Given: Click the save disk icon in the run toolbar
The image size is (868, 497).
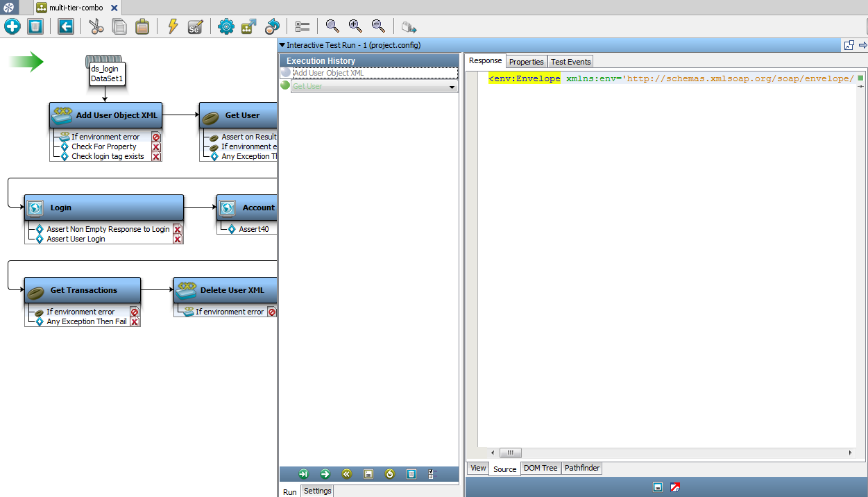Looking at the screenshot, I should [x=368, y=474].
